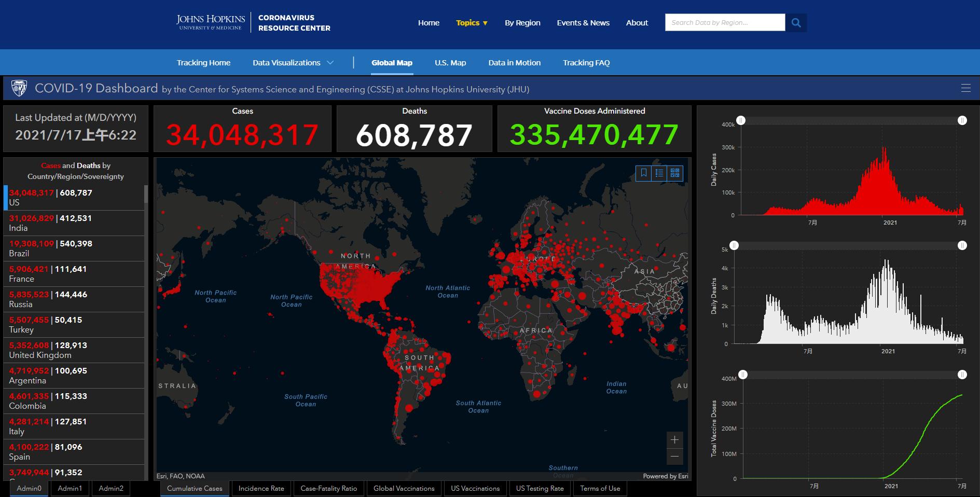This screenshot has width=980, height=497.
Task: Click the total Deaths number 608,787
Action: click(x=414, y=135)
